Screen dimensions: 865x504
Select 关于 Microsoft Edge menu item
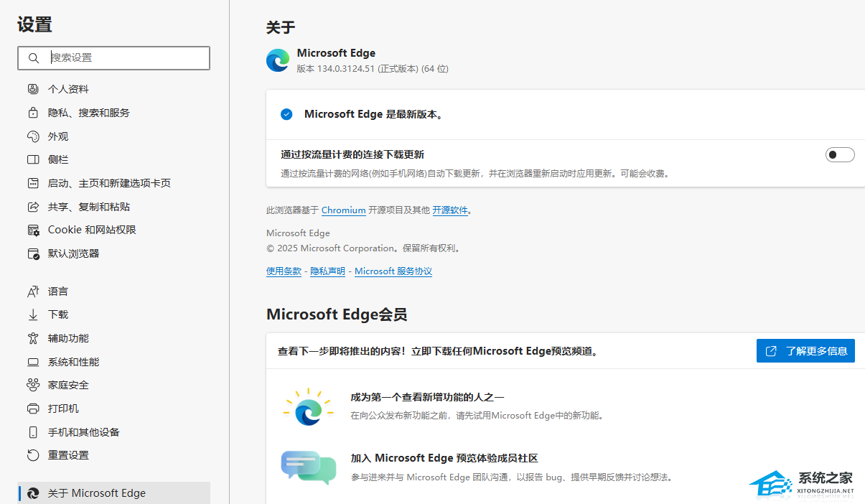[x=96, y=493]
